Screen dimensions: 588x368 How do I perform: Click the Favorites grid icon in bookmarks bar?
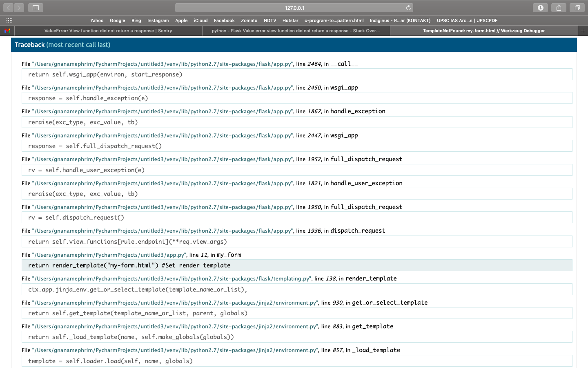point(9,20)
